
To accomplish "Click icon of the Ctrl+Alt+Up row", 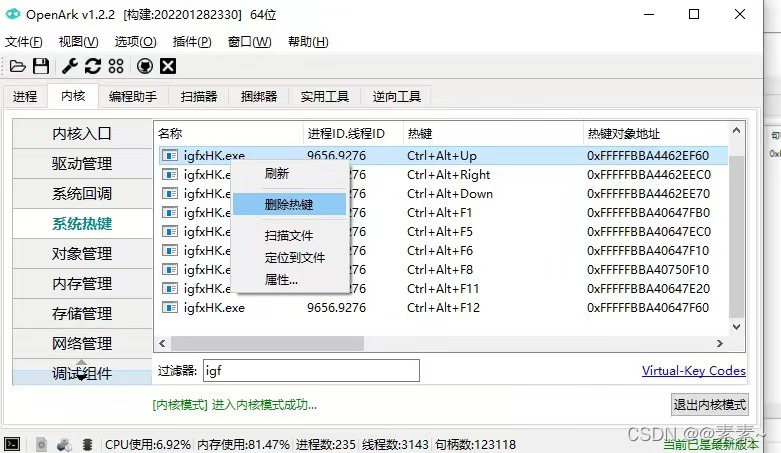I will click(170, 155).
